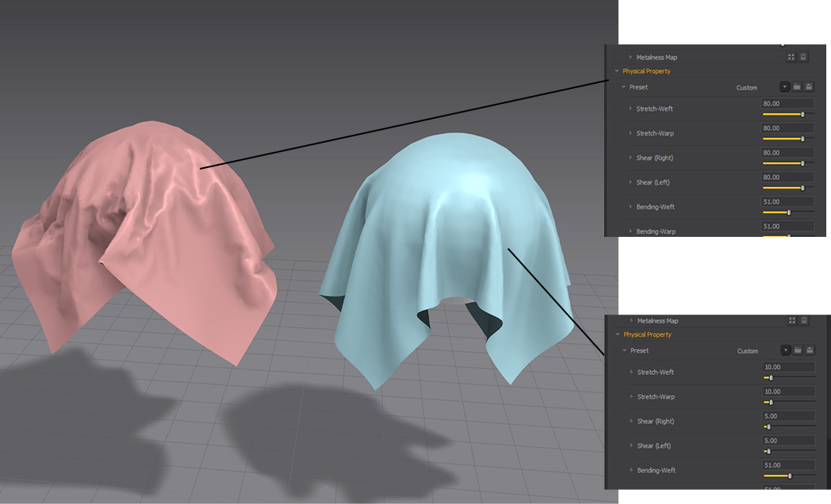Viewport: 831px width, 504px height.
Task: Collapse Physical Property section in the pink cloth's panel
Action: tap(617, 71)
